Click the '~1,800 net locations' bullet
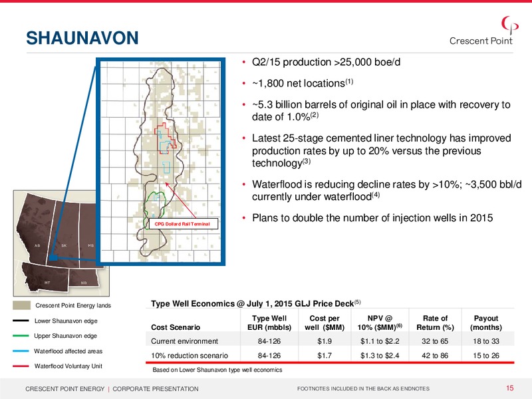 tap(303, 83)
